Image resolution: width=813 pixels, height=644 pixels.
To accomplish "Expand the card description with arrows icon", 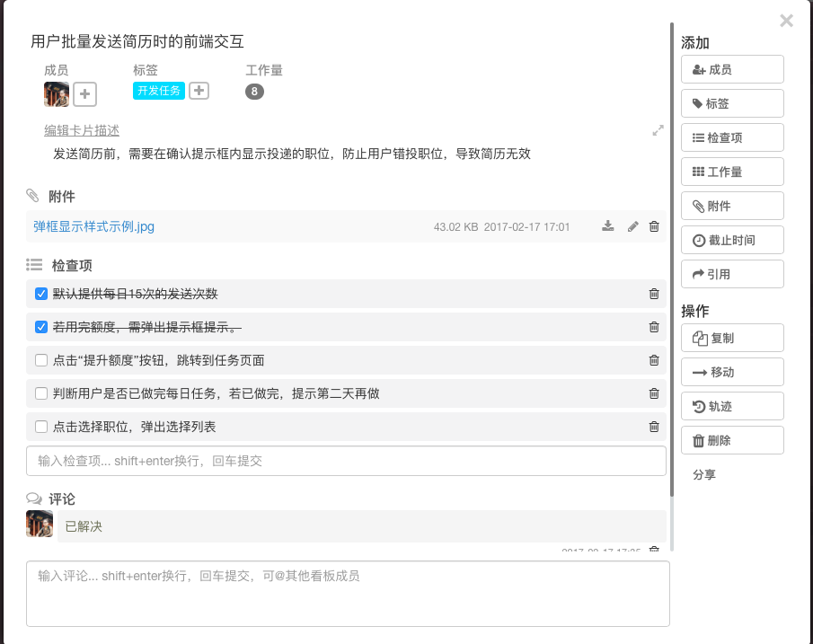I will click(658, 130).
